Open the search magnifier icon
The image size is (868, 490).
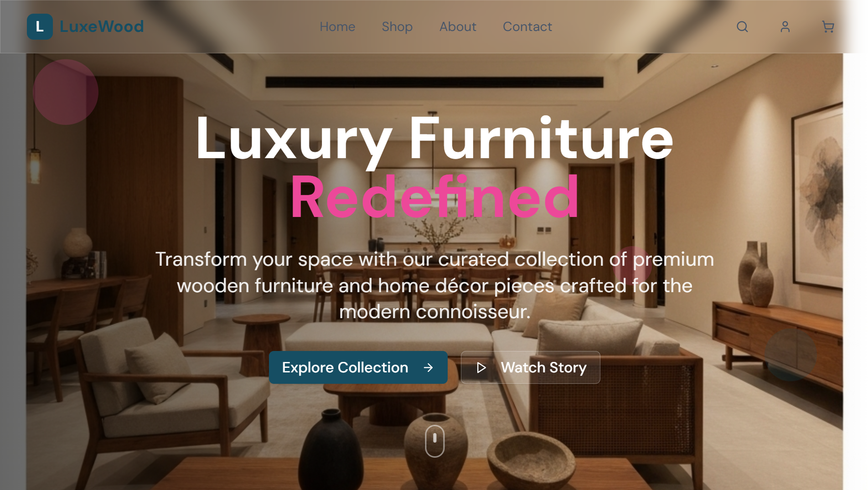pos(742,27)
